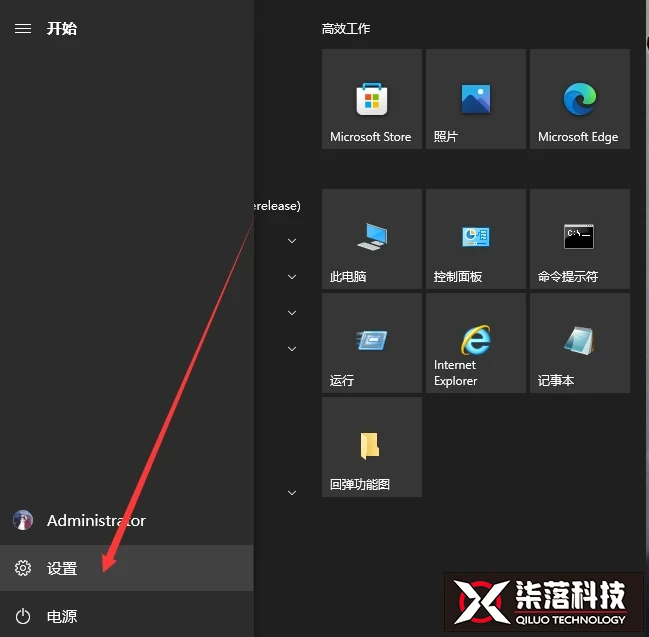The height and width of the screenshot is (637, 649).
Task: Click the 高效工作 tile group header
Action: [346, 29]
